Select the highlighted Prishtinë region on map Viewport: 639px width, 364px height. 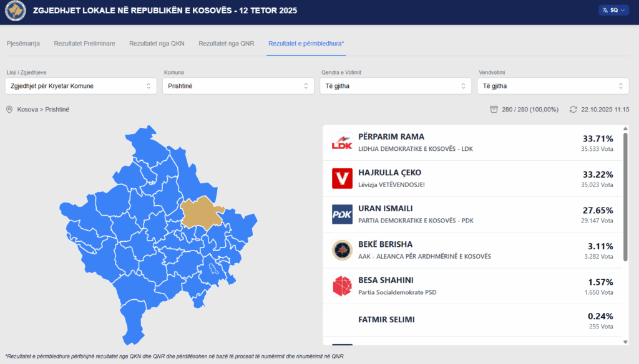[x=201, y=211]
